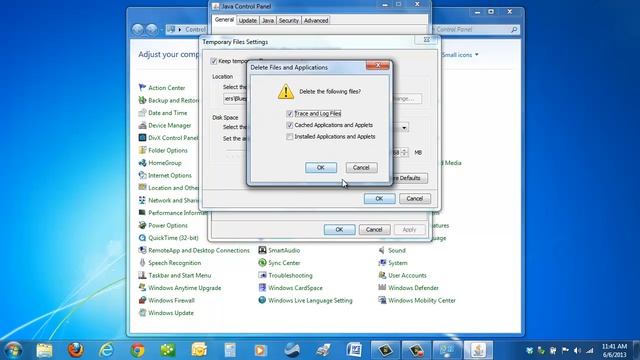The image size is (640, 360).
Task: Open Folder Options icon
Action: (x=142, y=150)
